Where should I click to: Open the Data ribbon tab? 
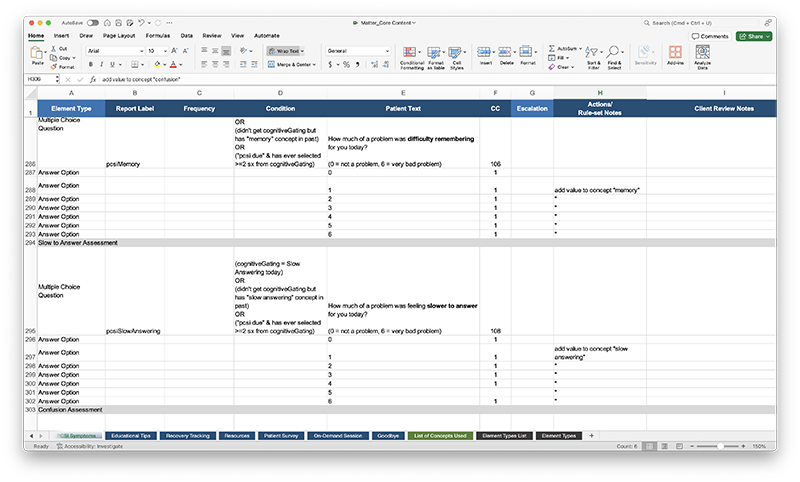187,36
